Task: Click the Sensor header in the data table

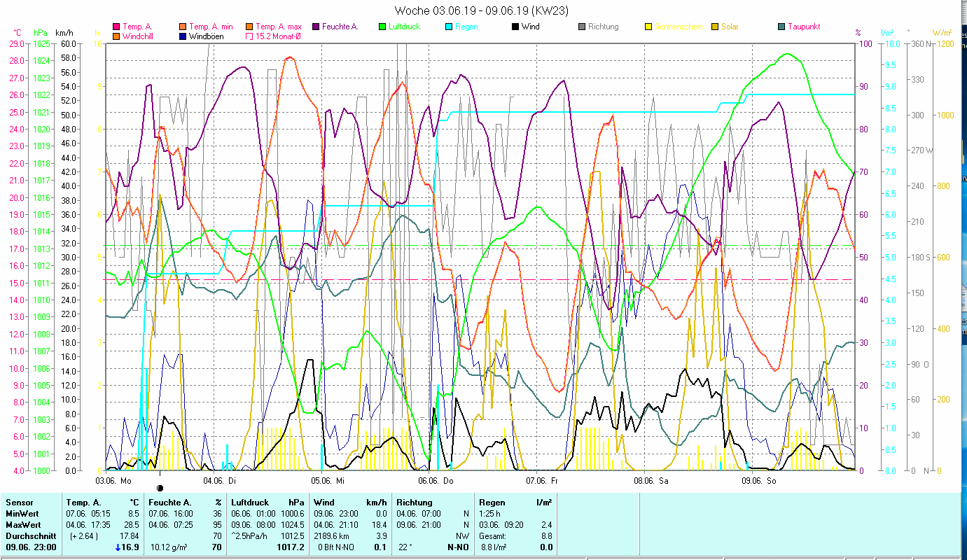Action: (18, 503)
